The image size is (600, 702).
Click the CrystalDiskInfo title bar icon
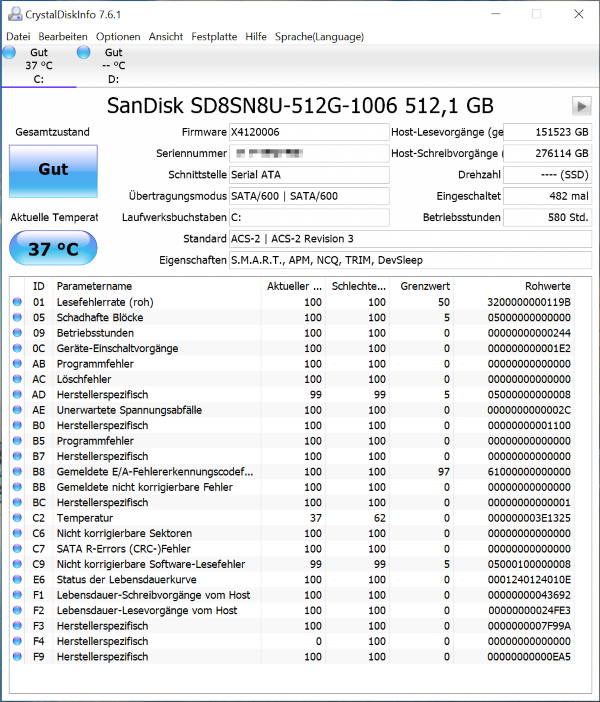pos(15,14)
